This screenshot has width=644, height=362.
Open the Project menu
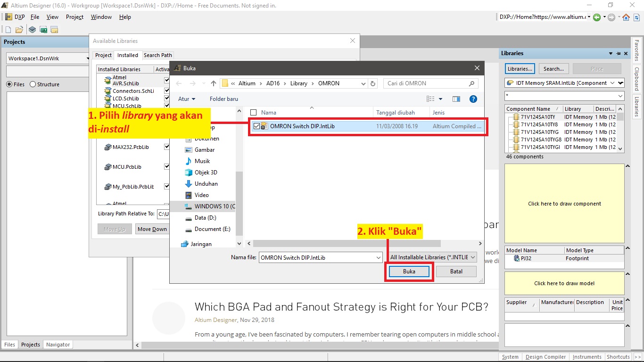pos(74,17)
